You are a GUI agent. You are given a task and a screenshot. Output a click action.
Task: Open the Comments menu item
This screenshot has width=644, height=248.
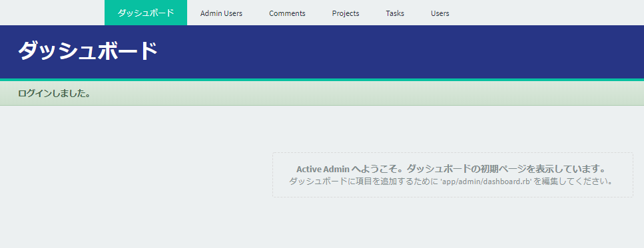[287, 13]
